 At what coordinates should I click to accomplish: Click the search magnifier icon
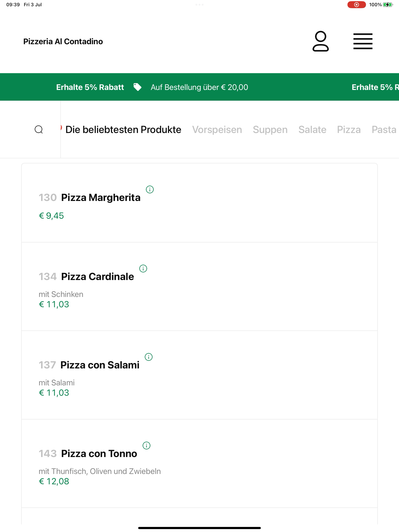[39, 129]
